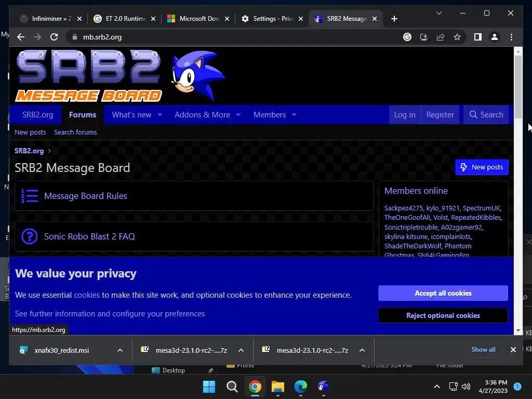
Task: Expand the Addons & More dropdown arrow
Action: coord(238,115)
